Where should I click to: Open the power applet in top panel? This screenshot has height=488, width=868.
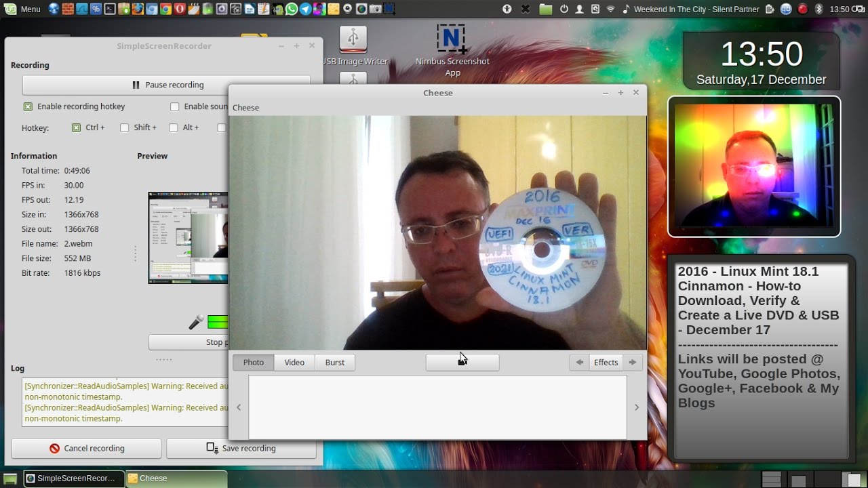[x=564, y=9]
